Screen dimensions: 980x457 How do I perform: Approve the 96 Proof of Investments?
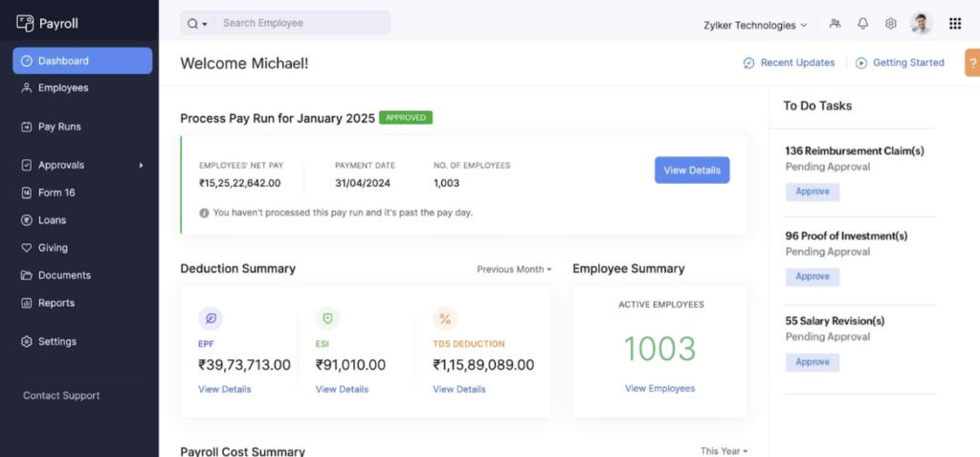point(813,277)
